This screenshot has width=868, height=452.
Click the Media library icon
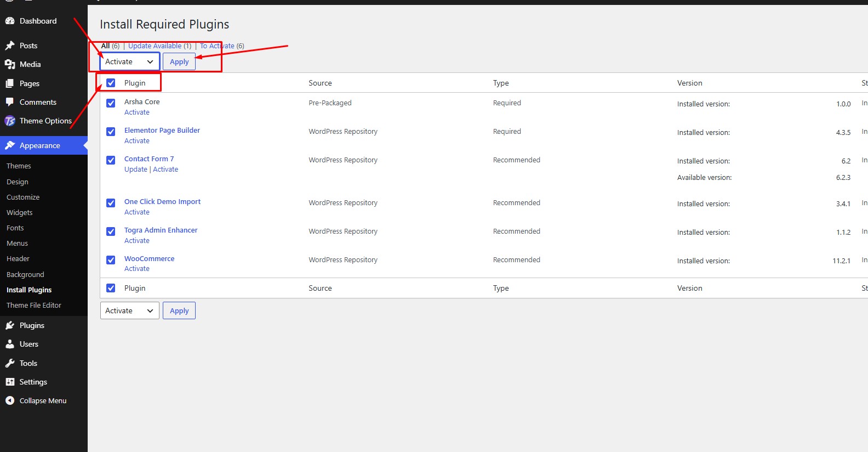10,64
